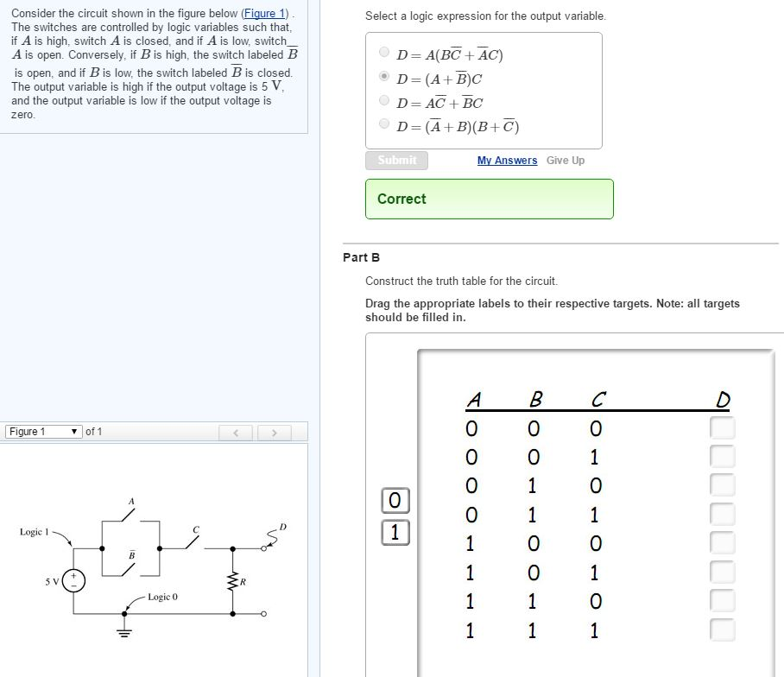This screenshot has width=784, height=677.
Task: Click switch C in the circuit diagram
Action: (x=193, y=542)
